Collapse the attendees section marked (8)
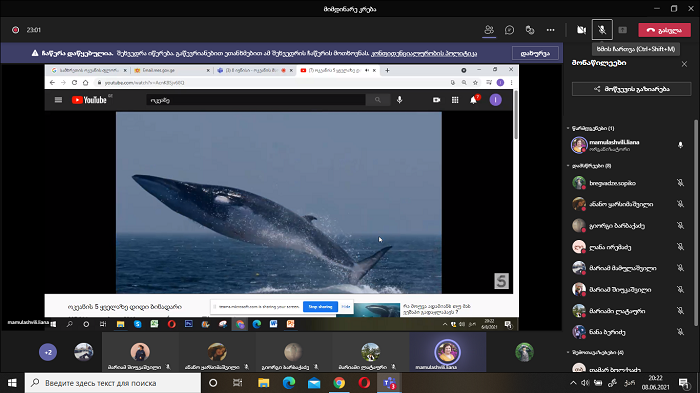This screenshot has height=393, width=700. [568, 166]
